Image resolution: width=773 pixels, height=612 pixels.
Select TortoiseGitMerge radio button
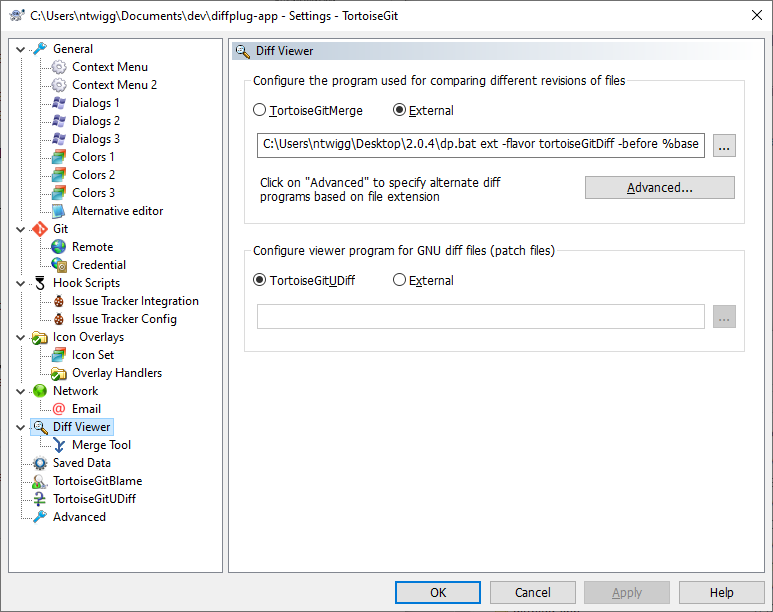(259, 110)
